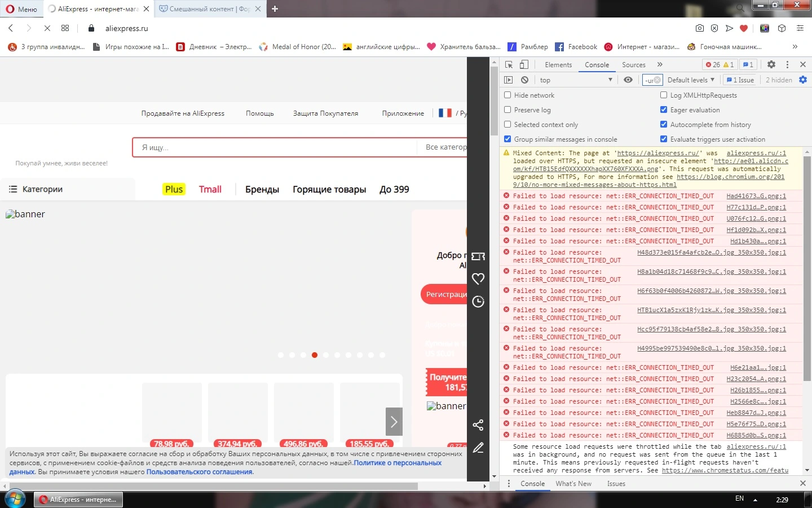Click the share icon in AliExpress sidebar
The width and height of the screenshot is (812, 508).
point(478,425)
